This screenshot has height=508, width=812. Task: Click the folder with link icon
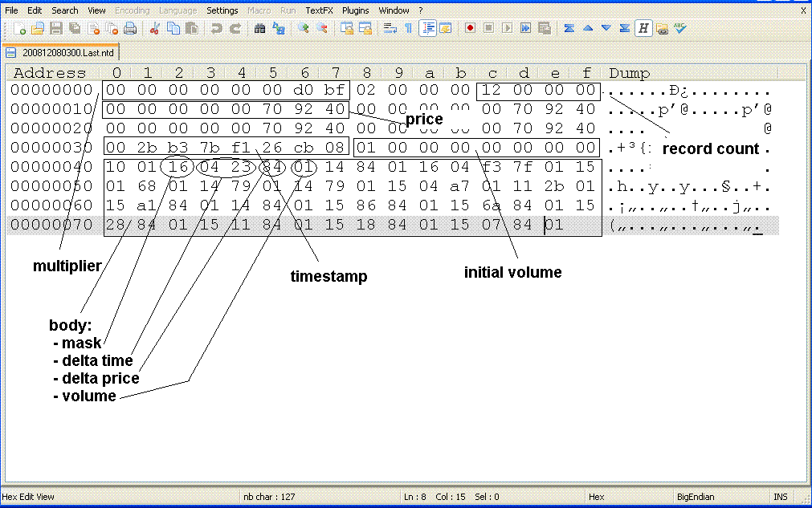click(662, 28)
